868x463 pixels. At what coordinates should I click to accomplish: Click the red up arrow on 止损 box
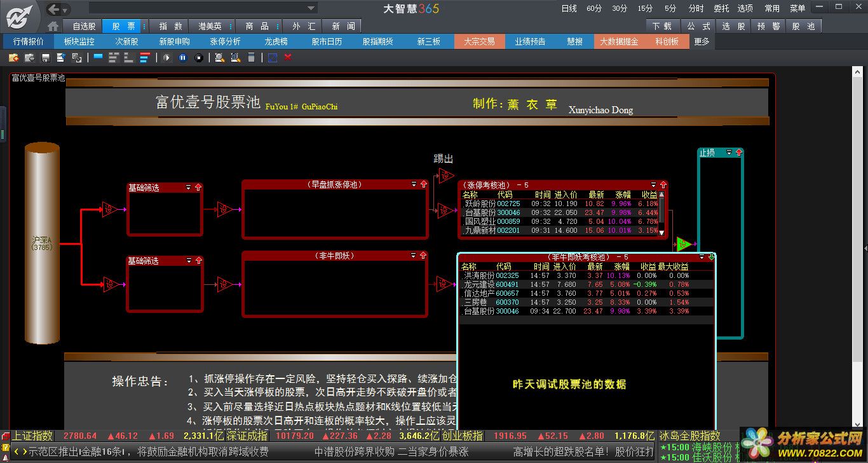pyautogui.click(x=738, y=153)
